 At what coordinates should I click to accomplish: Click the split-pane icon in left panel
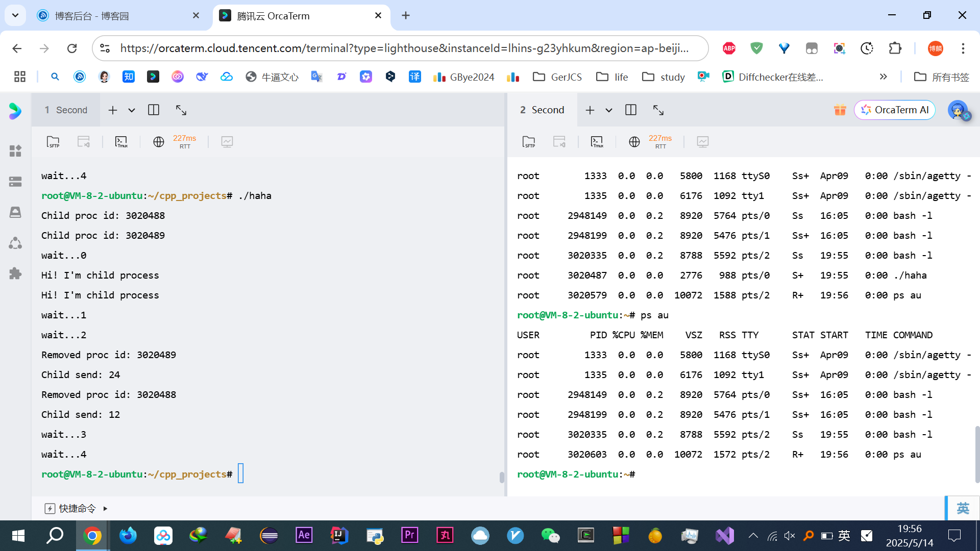pyautogui.click(x=154, y=110)
